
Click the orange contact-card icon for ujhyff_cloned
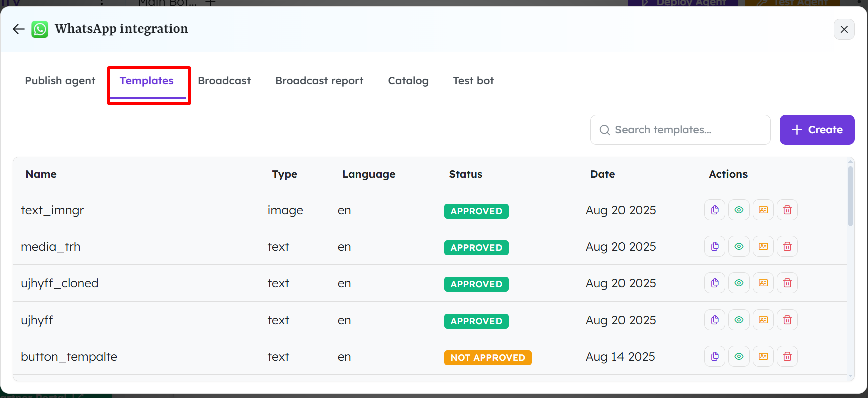coord(763,283)
